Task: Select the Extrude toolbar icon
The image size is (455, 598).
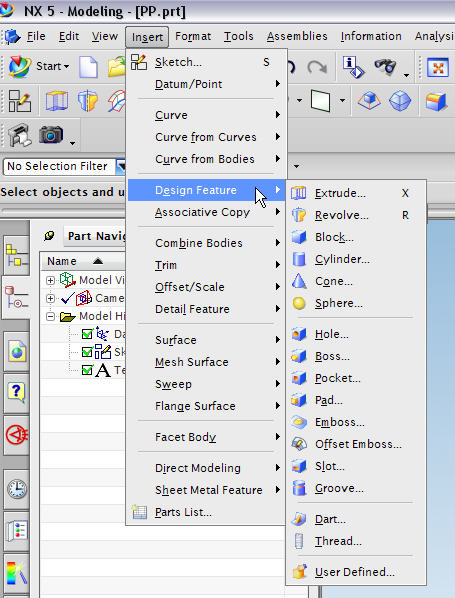Action: [x=56, y=101]
